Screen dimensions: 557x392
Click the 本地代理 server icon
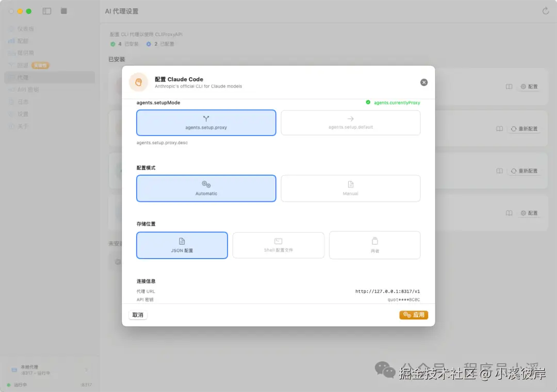tap(14, 370)
